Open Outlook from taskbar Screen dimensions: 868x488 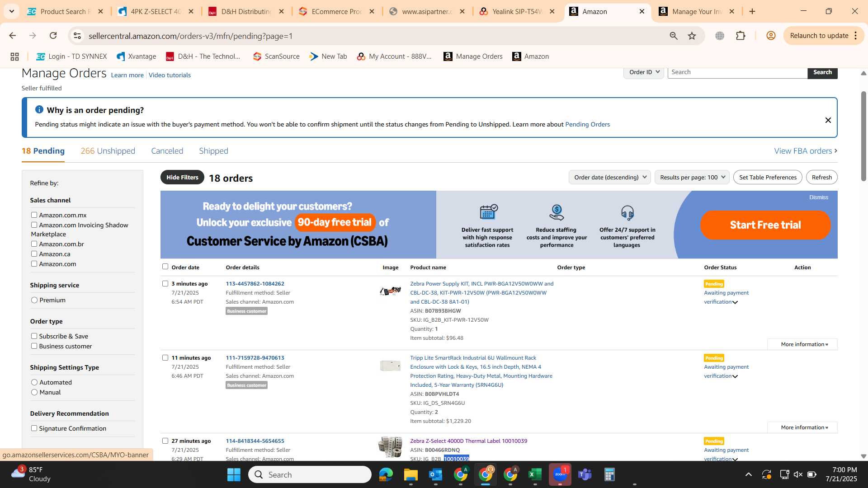tap(435, 474)
